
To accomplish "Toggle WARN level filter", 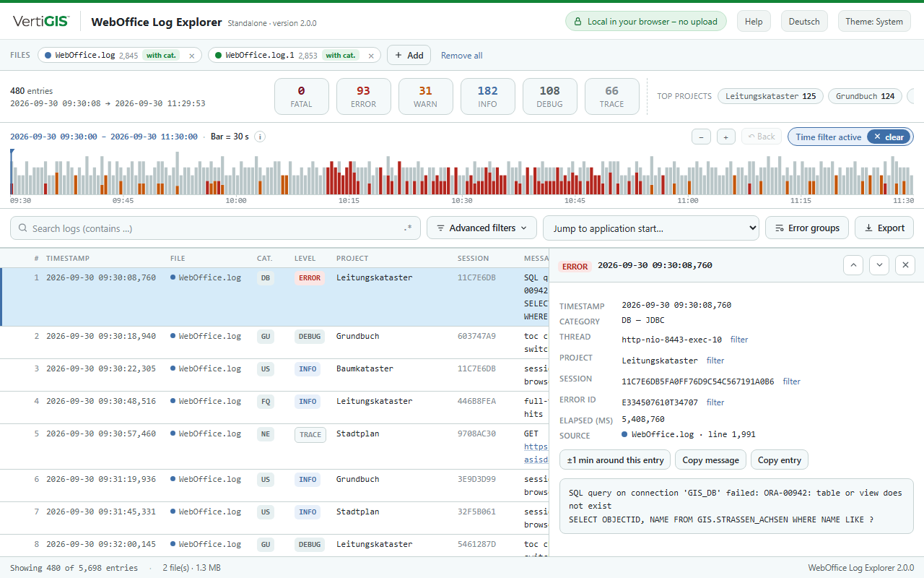I will (x=425, y=97).
